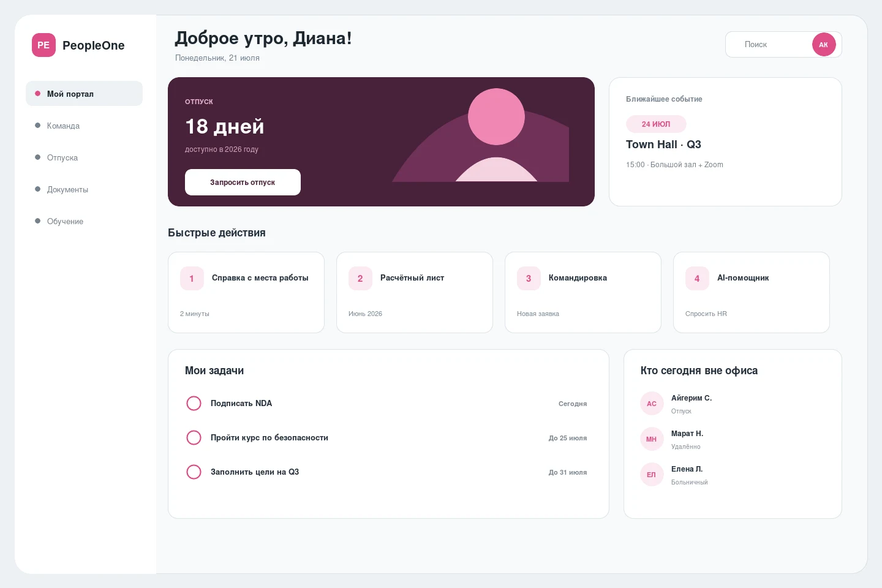Open the ЕЛ avatar for Елена Л.

(x=652, y=475)
